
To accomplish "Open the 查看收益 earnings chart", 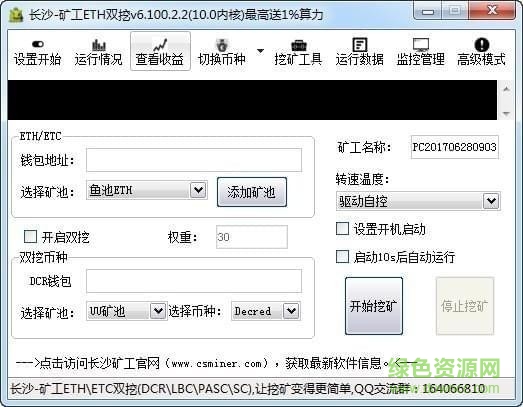I will tap(160, 51).
